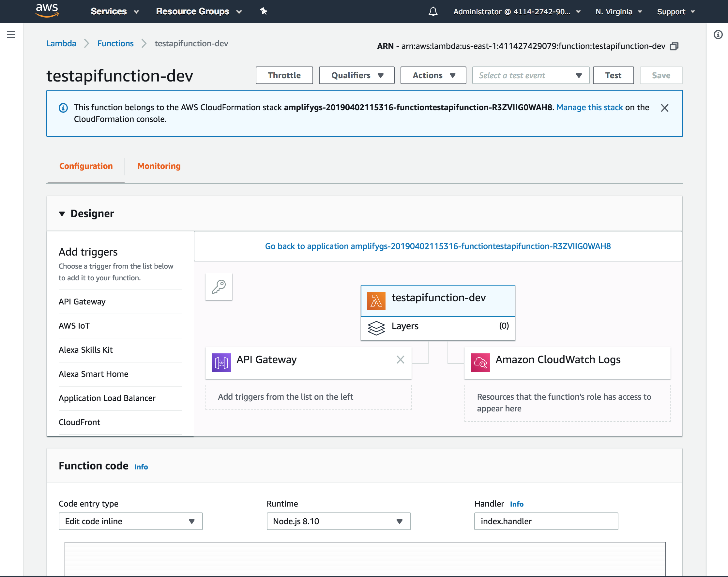Screen dimensions: 728x577
Task: Click the Handler index.handler input field
Action: (546, 521)
